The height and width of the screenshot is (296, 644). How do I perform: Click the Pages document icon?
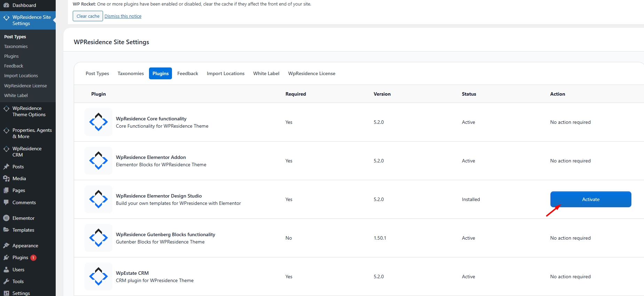pyautogui.click(x=6, y=190)
